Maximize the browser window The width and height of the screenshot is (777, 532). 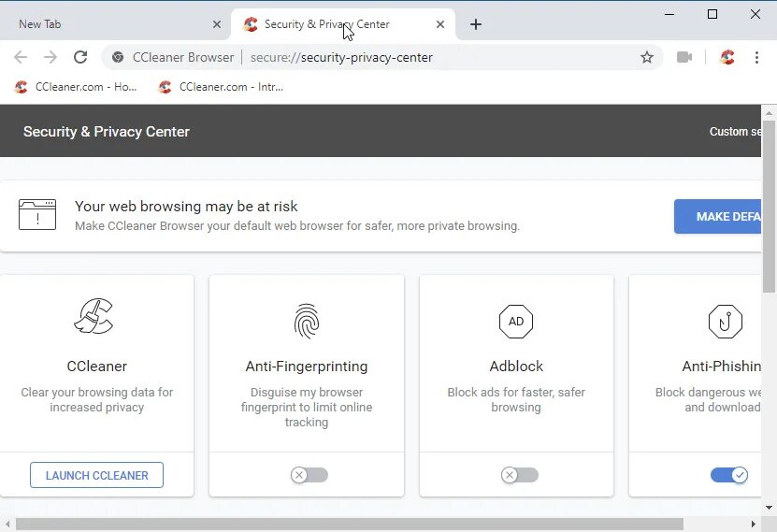click(x=712, y=14)
